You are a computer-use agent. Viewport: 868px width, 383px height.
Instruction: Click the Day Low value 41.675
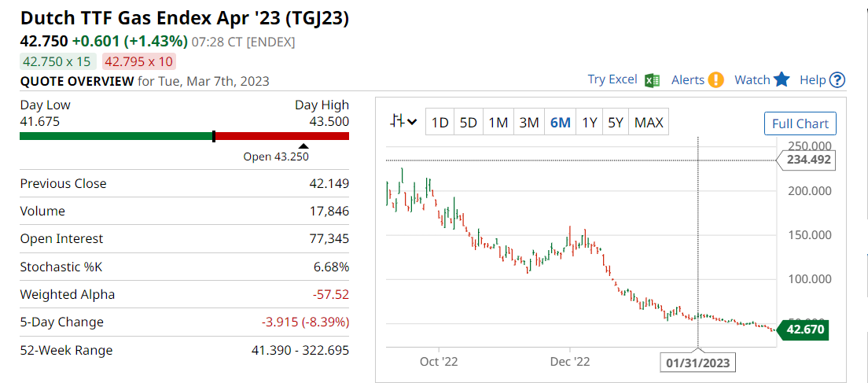click(40, 121)
